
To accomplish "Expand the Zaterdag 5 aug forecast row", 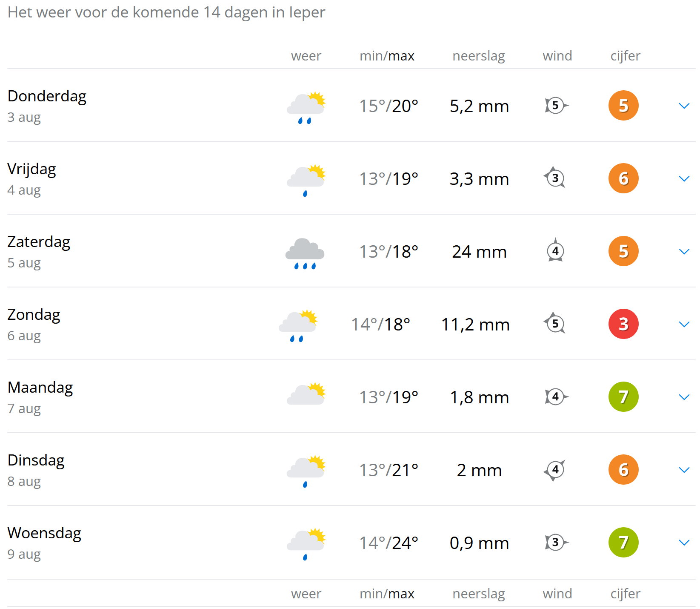I will [x=684, y=251].
